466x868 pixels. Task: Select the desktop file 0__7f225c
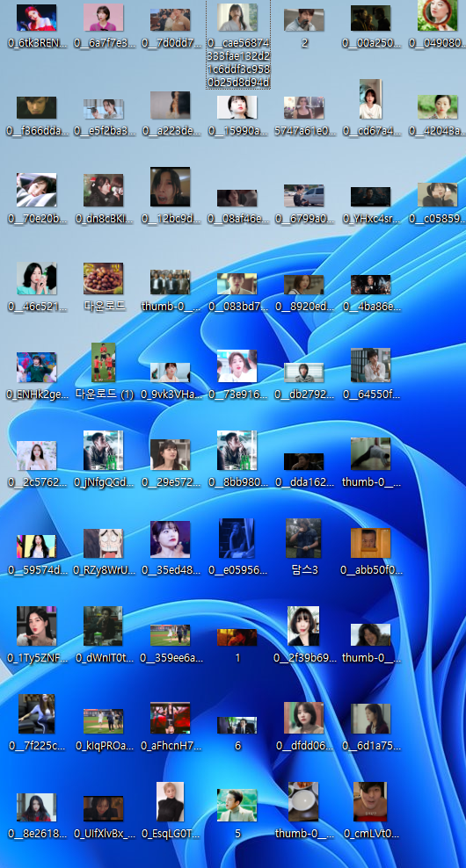coord(37,714)
